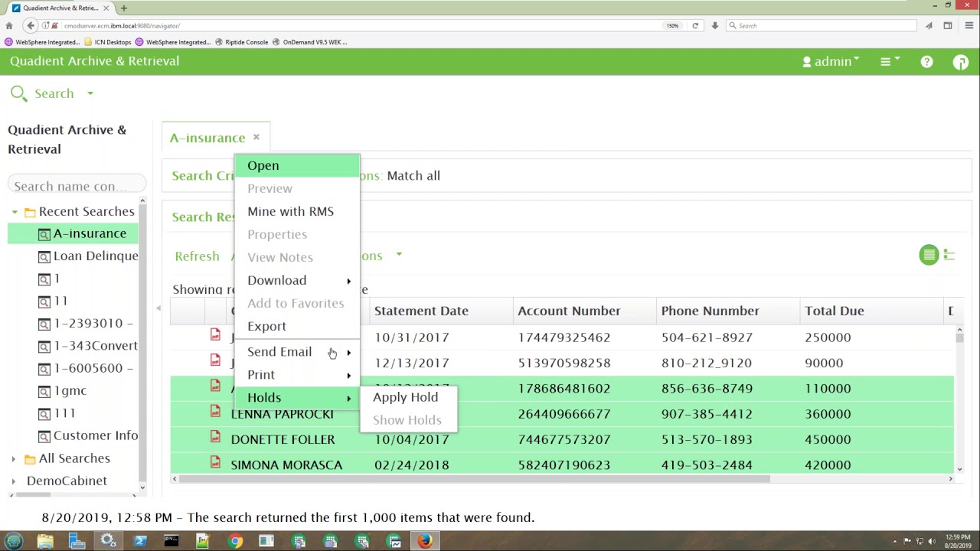Open PowerShell from the taskbar
The height and width of the screenshot is (551, 980).
[139, 541]
